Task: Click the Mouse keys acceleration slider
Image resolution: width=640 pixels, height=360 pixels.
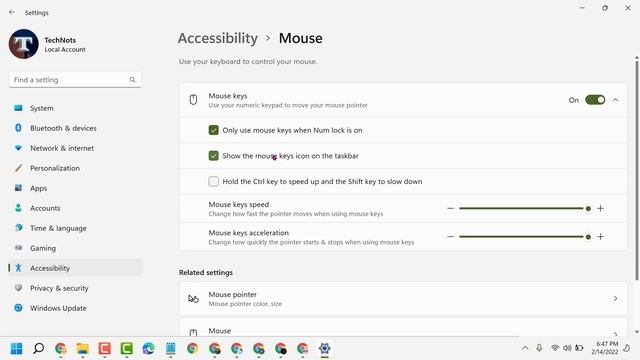Action: pos(525,237)
